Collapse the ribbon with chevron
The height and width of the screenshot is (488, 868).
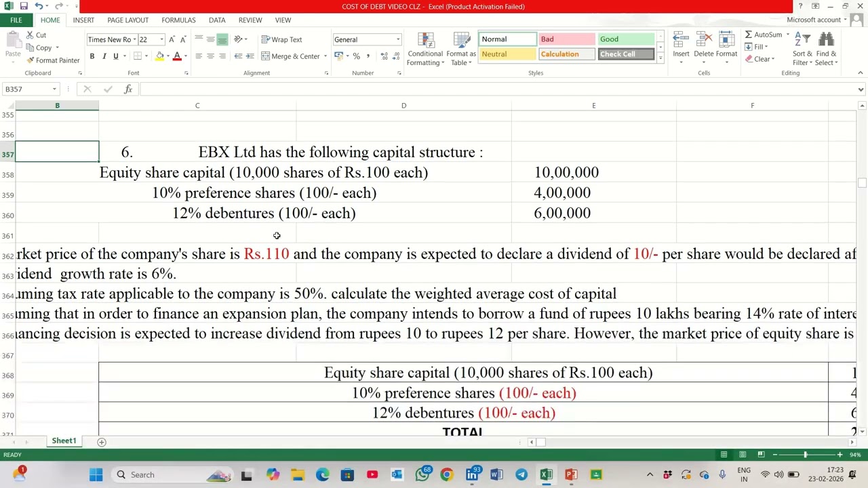point(860,73)
